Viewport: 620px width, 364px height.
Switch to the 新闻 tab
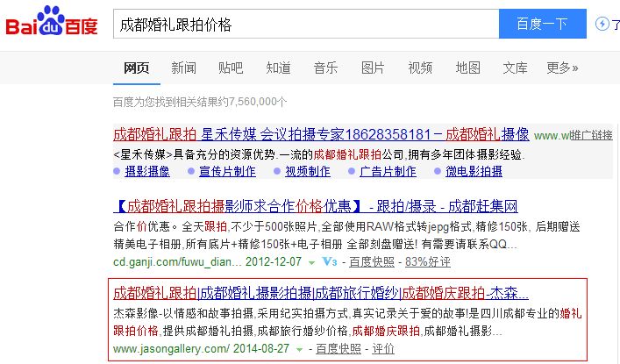pyautogui.click(x=183, y=68)
